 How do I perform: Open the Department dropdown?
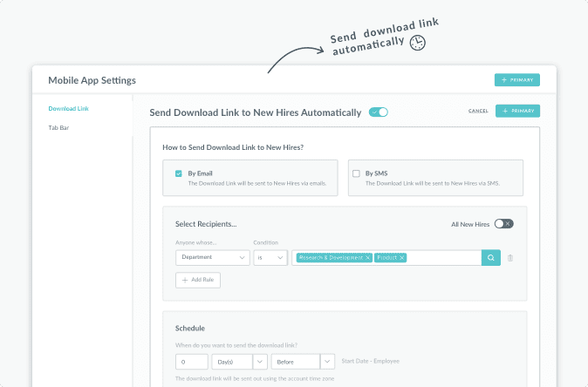pos(213,257)
